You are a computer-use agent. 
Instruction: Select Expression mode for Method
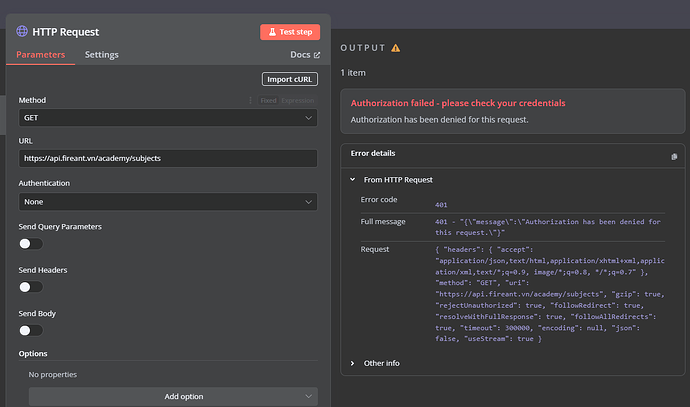click(x=298, y=101)
